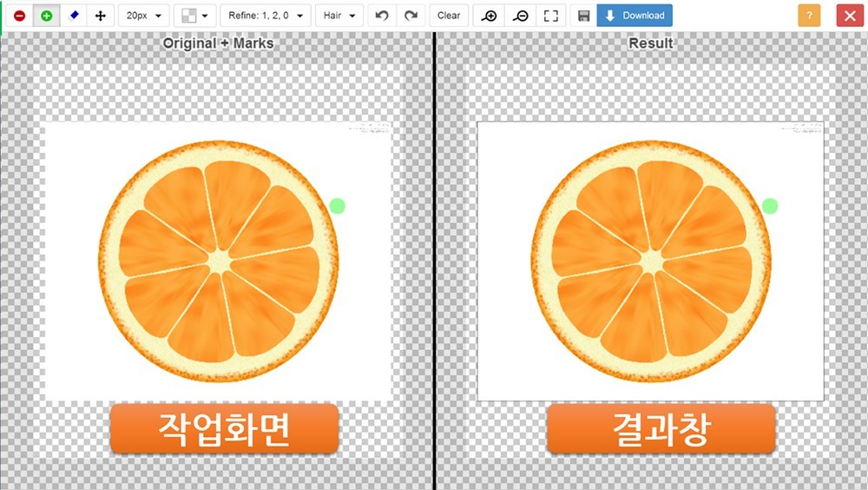Click the orange 작업화면 label

[x=224, y=428]
